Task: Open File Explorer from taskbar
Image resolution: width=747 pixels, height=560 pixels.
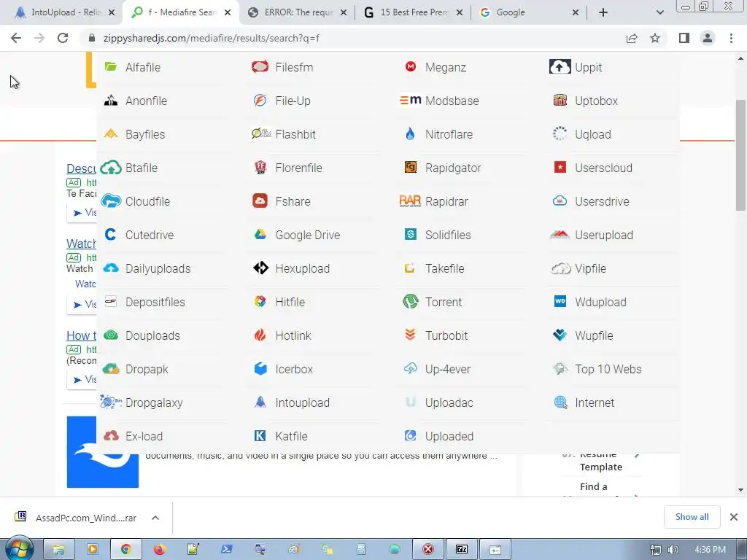Action: pyautogui.click(x=58, y=550)
